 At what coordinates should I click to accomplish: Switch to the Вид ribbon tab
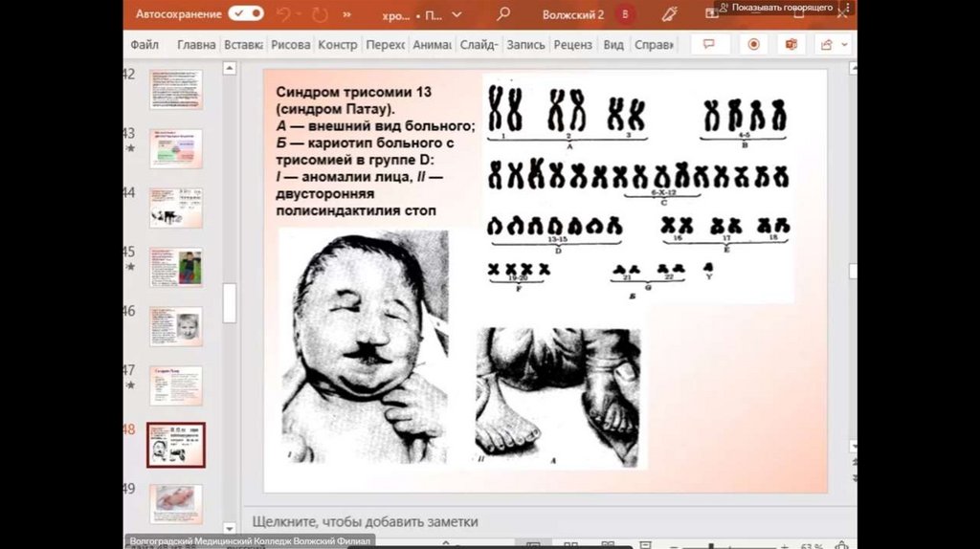613,45
